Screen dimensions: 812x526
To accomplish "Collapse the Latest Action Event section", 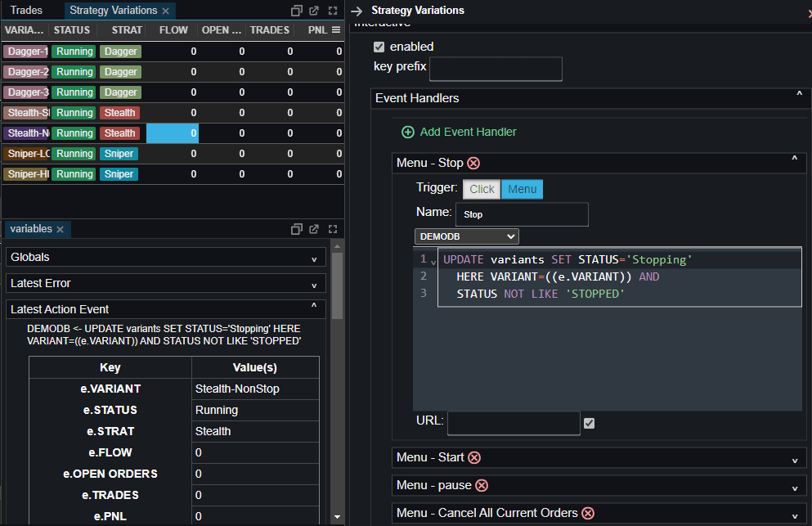I will [x=166, y=309].
